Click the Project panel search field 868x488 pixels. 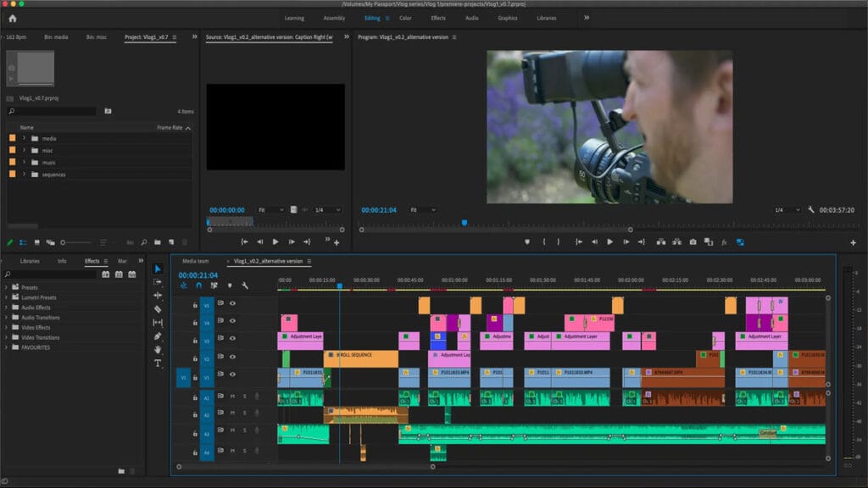pyautogui.click(x=51, y=110)
